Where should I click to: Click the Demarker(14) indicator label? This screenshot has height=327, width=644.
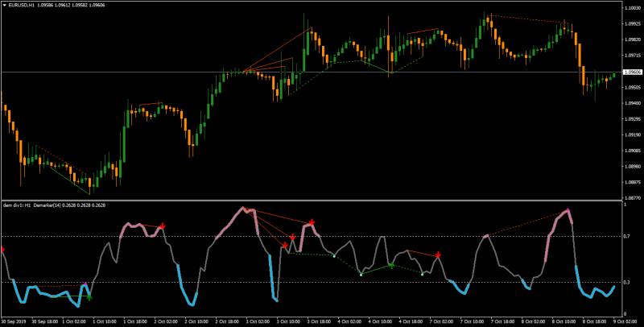coord(47,205)
